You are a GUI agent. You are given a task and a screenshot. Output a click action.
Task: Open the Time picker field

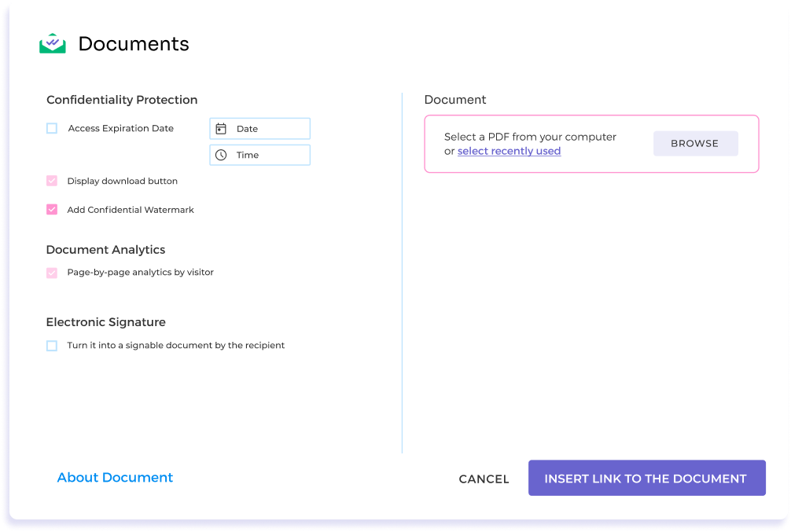(267, 155)
